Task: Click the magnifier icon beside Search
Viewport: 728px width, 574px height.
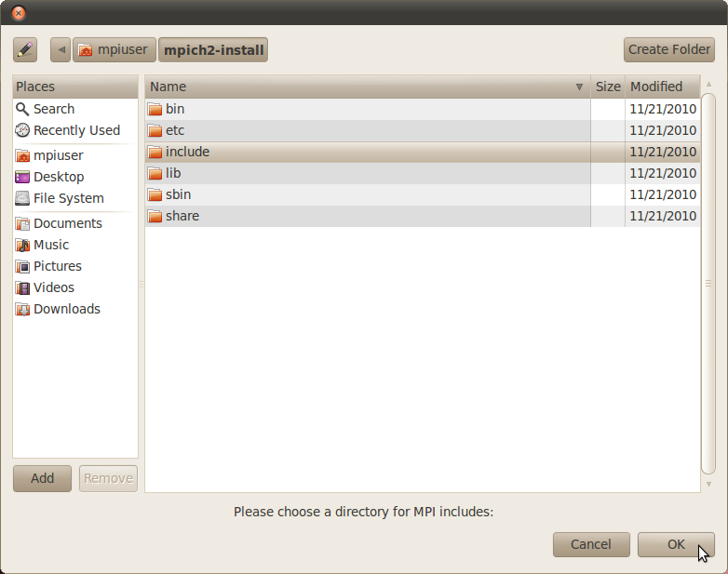Action: tap(22, 109)
